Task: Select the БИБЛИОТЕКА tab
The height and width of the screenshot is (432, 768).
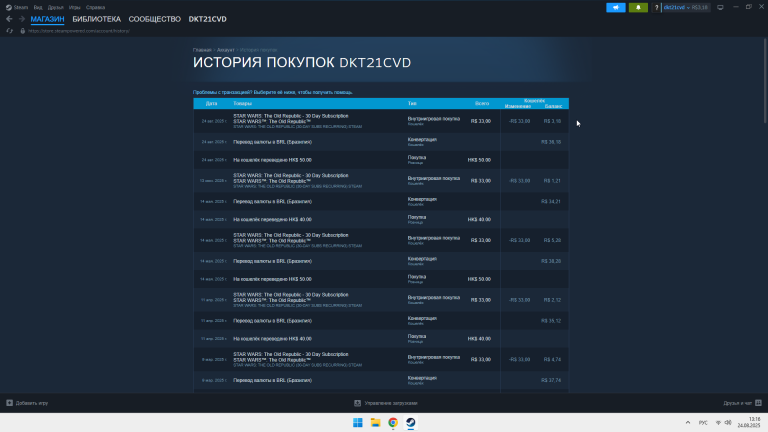Action: (96, 19)
